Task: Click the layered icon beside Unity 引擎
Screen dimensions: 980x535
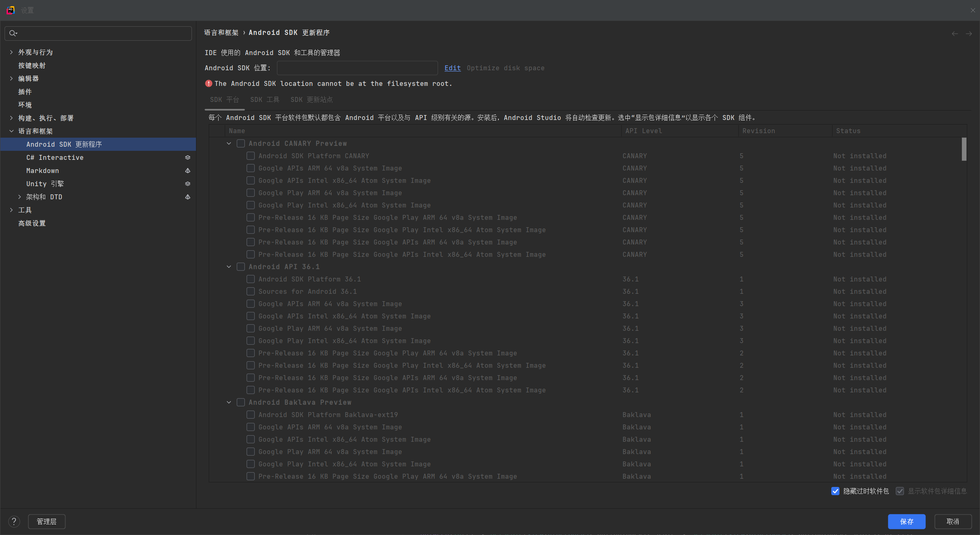Action: (187, 184)
